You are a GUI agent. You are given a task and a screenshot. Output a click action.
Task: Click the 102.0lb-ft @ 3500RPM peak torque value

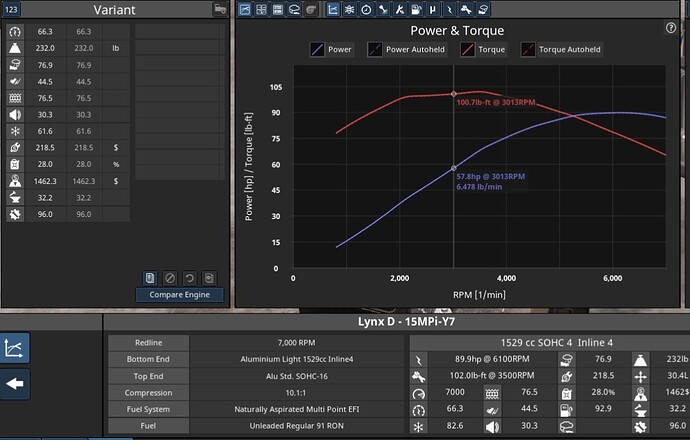pyautogui.click(x=492, y=376)
